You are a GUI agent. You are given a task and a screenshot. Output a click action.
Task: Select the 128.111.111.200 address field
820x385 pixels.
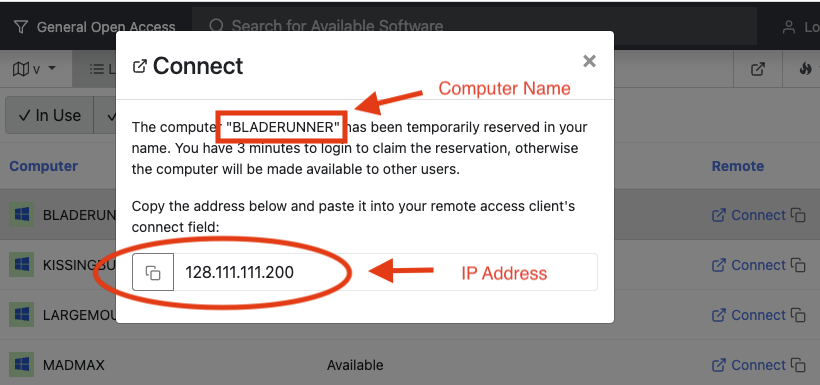click(x=385, y=272)
